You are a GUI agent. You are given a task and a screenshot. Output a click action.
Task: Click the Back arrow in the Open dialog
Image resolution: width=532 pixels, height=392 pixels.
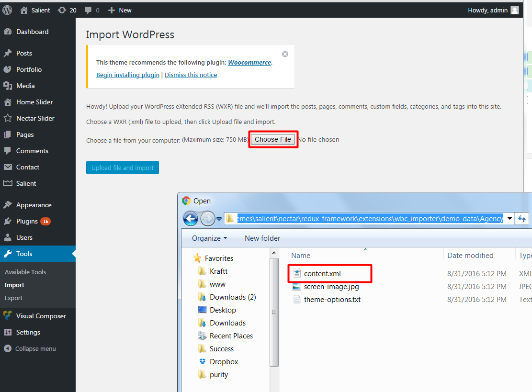[x=191, y=219]
